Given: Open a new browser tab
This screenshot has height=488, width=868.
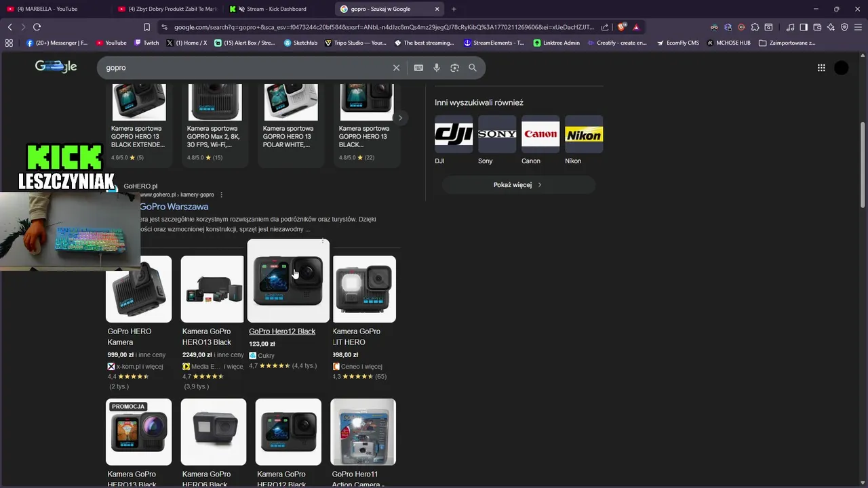Looking at the screenshot, I should pyautogui.click(x=454, y=9).
